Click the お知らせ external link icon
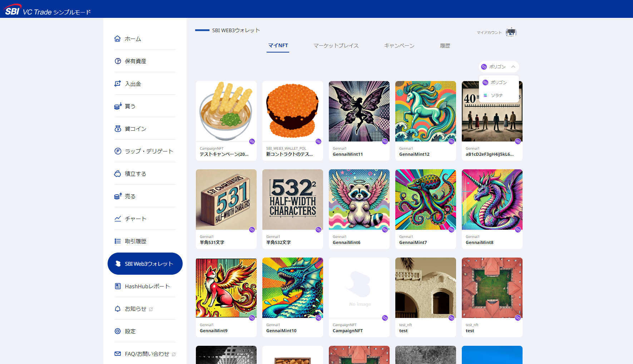The width and height of the screenshot is (633, 364). point(151,309)
